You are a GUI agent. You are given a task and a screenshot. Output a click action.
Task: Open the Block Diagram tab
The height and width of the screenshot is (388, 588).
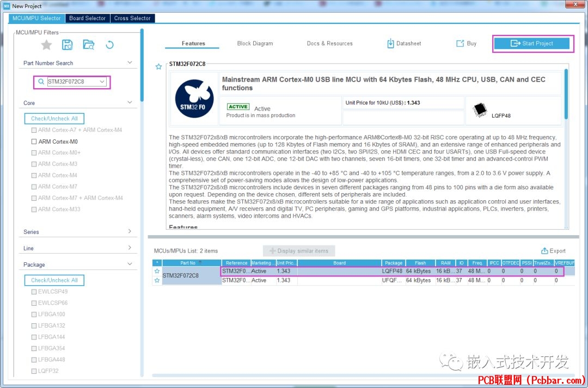(x=255, y=44)
